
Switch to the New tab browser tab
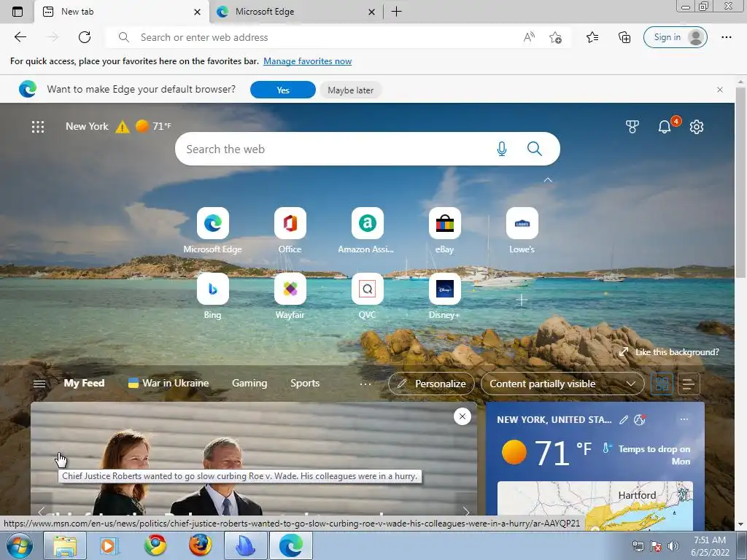[x=122, y=12]
